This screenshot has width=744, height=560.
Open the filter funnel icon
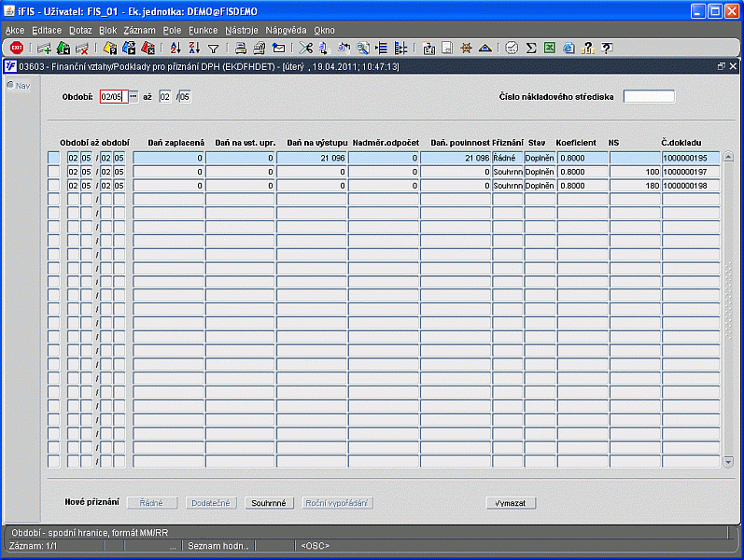pyautogui.click(x=214, y=49)
